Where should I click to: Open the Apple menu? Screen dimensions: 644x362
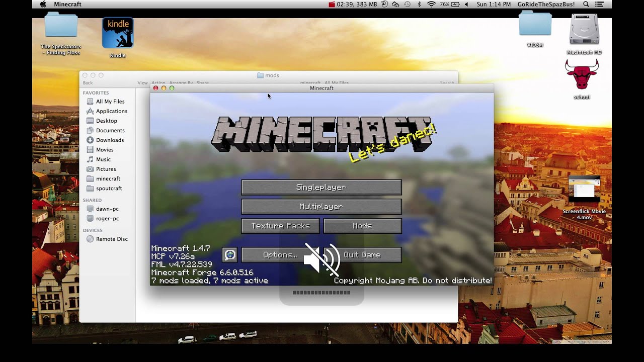point(43,4)
